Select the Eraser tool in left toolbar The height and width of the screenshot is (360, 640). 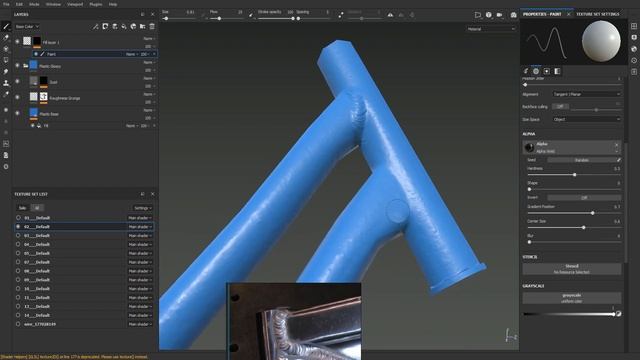pyautogui.click(x=6, y=38)
